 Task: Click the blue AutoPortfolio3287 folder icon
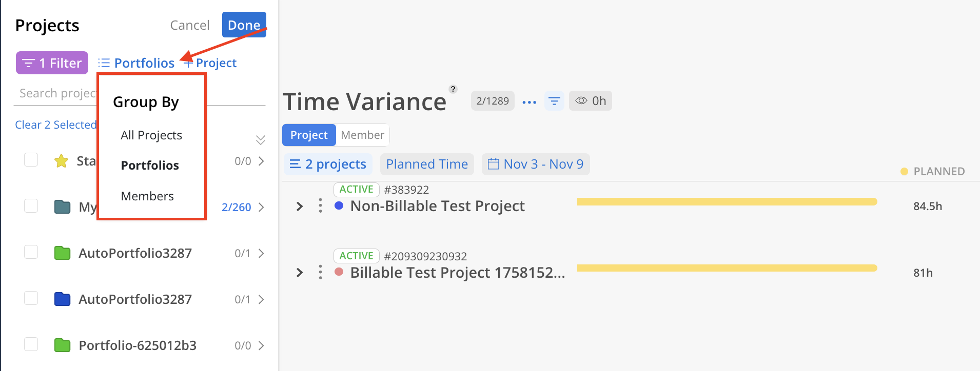tap(63, 299)
